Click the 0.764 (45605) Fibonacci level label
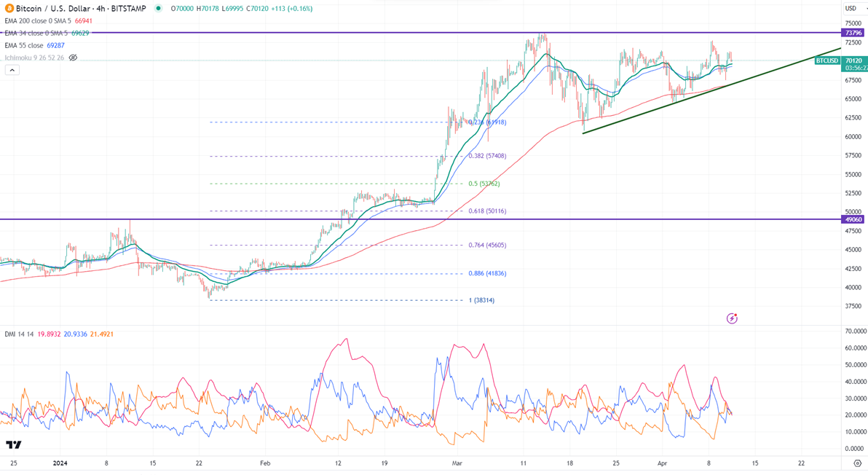868x475 pixels. point(487,246)
